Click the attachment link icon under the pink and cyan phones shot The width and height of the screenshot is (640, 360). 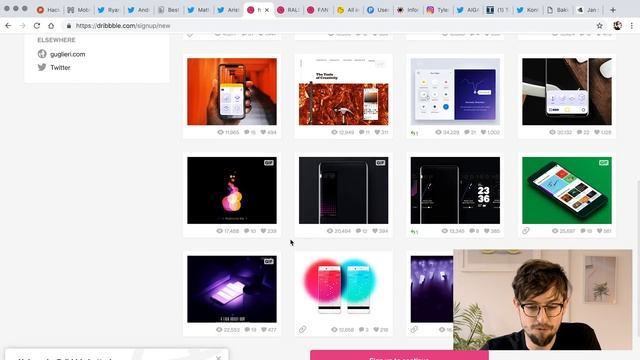[x=302, y=329]
